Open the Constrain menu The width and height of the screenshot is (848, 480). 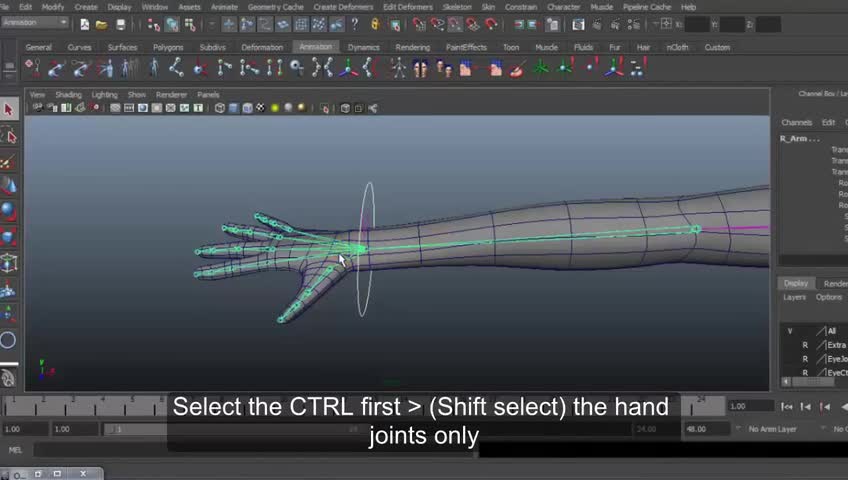[x=521, y=7]
